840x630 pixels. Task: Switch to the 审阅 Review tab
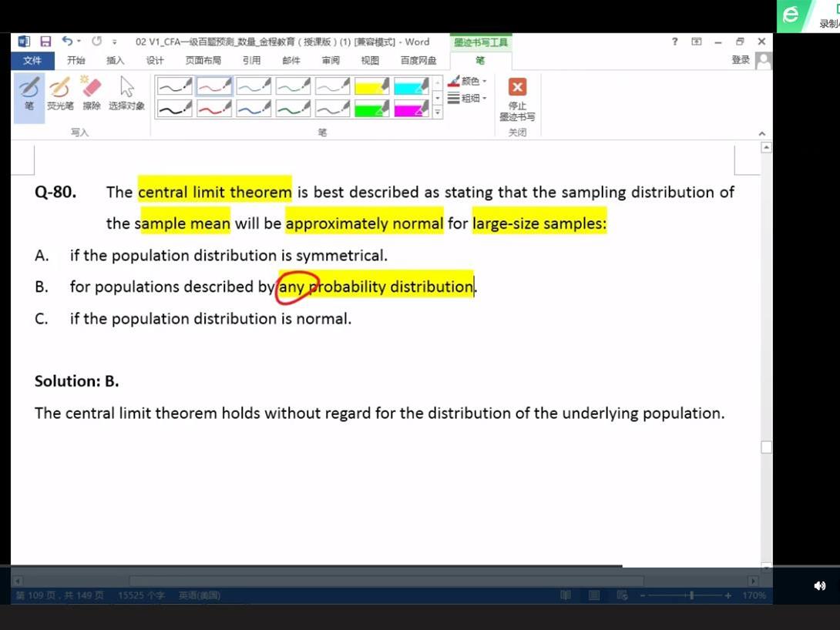click(331, 61)
